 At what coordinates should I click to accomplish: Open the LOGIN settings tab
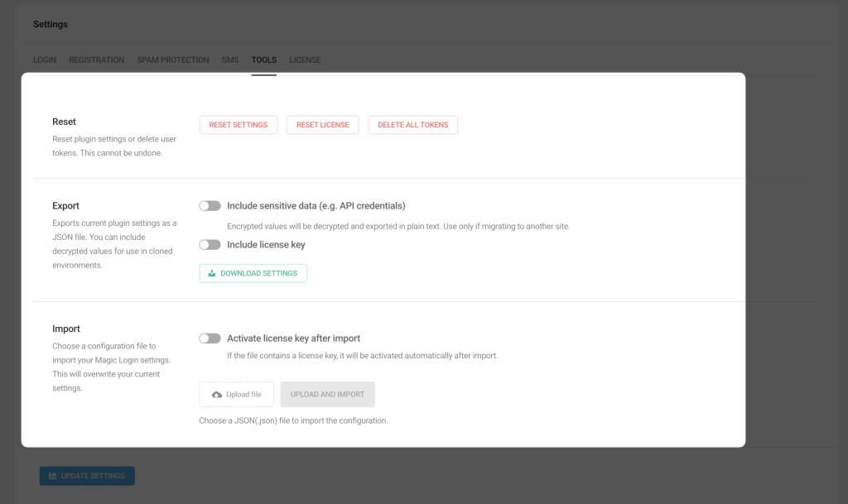(x=45, y=60)
